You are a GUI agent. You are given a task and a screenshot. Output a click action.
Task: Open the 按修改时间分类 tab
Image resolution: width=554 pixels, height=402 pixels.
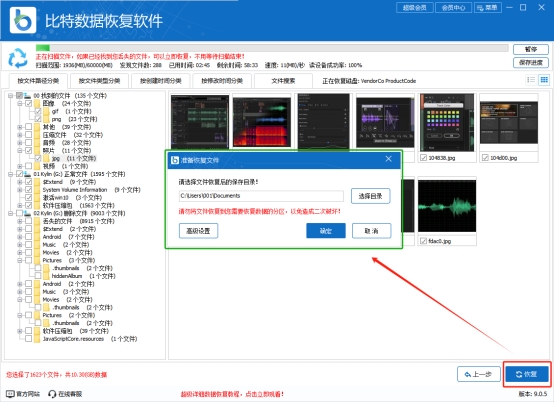pyautogui.click(x=222, y=81)
